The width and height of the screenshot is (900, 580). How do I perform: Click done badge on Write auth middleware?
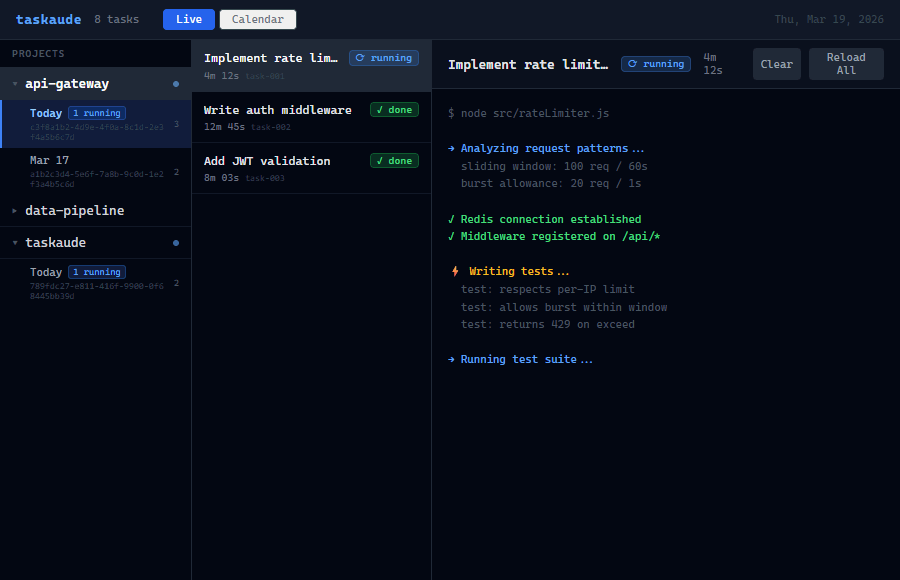[x=394, y=110]
